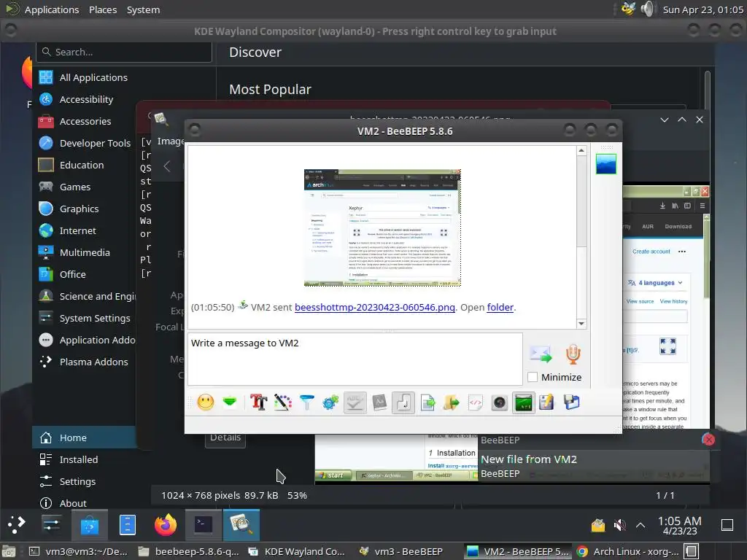The height and width of the screenshot is (560, 747).
Task: Click the Details button behind the chat window
Action: point(225,439)
